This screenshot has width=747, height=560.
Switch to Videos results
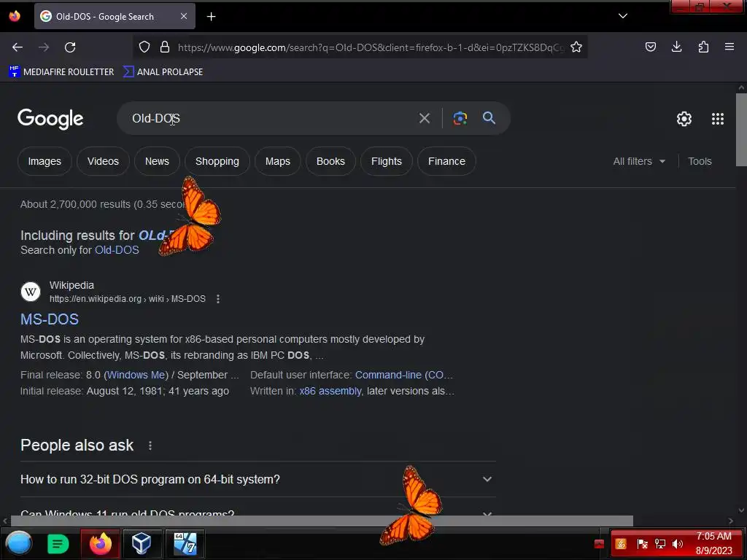tap(103, 161)
